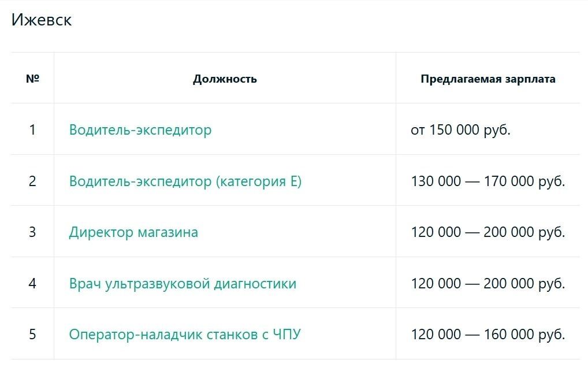
Task: Open the first Водитель-экспедитор job link
Action: [140, 130]
